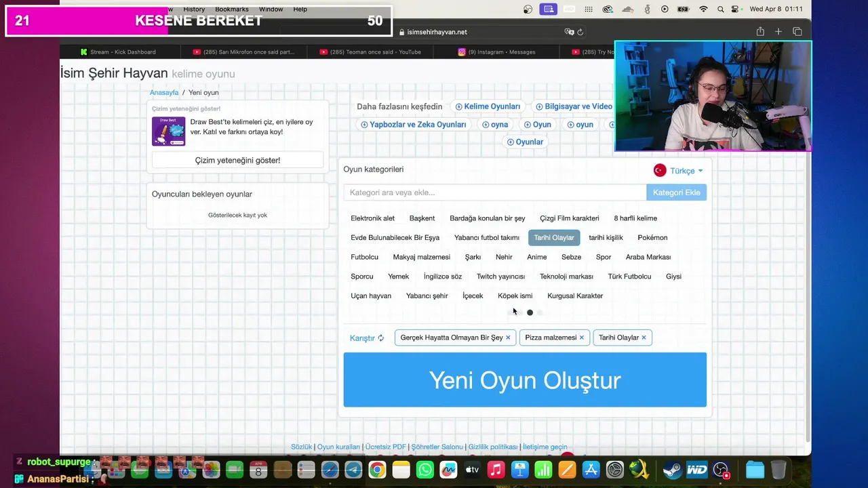The width and height of the screenshot is (868, 488).
Task: Select the Twitch yayıncısı category
Action: [x=500, y=277]
